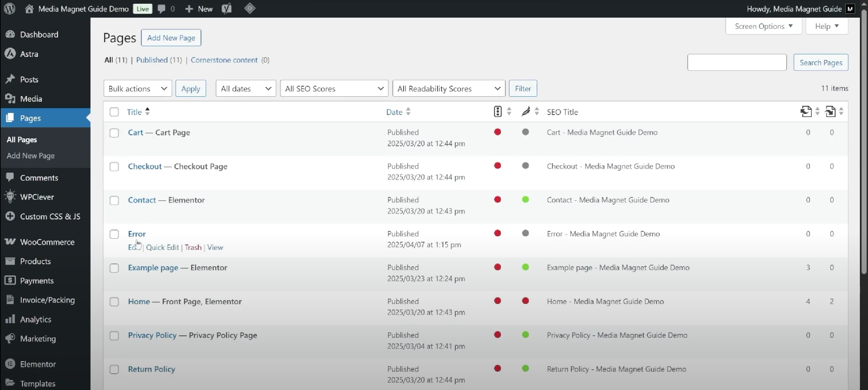Select the Home page checkbox
Screen dimensions: 868x390
(x=114, y=302)
